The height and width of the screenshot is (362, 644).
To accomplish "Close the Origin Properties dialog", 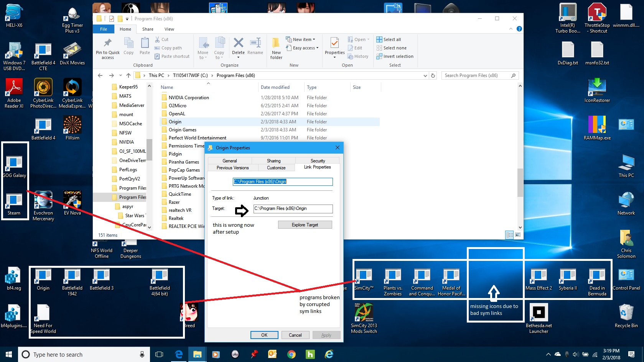I will click(337, 147).
